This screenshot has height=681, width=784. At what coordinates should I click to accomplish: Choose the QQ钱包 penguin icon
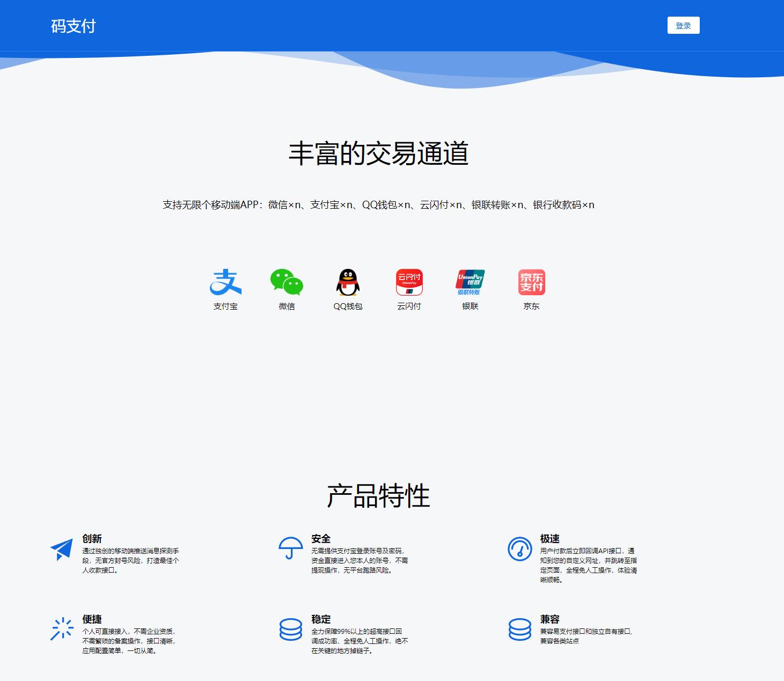click(x=348, y=282)
